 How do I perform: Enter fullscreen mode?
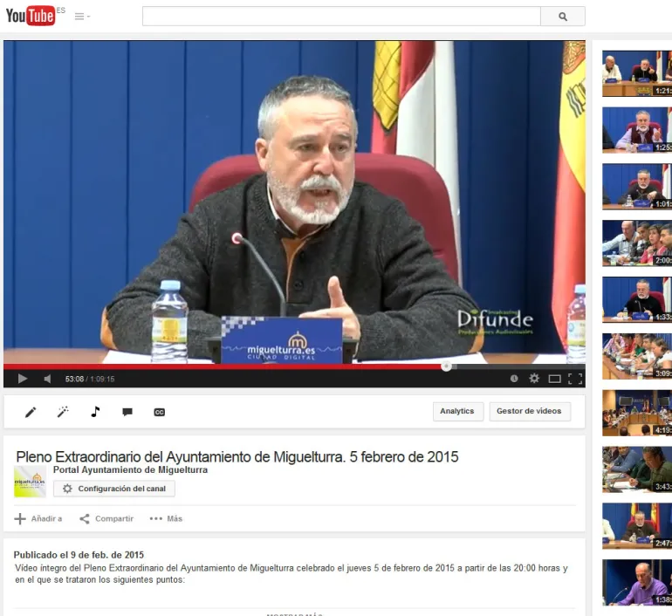point(575,379)
